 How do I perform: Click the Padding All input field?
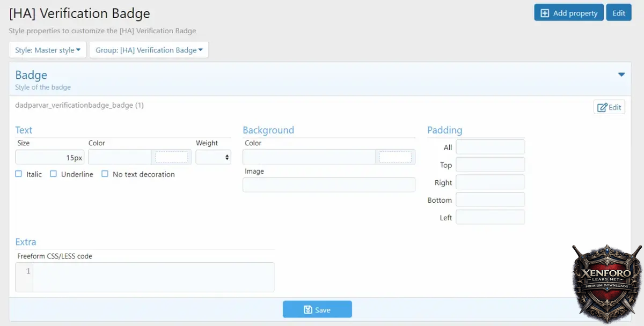point(490,147)
